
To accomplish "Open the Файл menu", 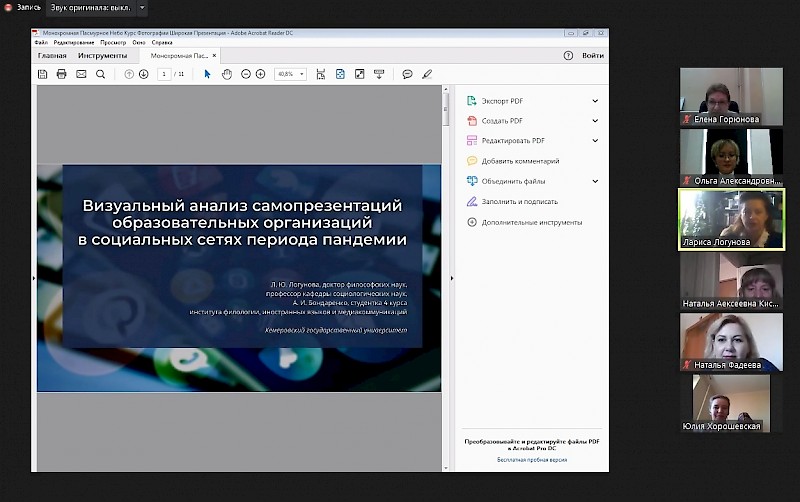I will pyautogui.click(x=40, y=43).
